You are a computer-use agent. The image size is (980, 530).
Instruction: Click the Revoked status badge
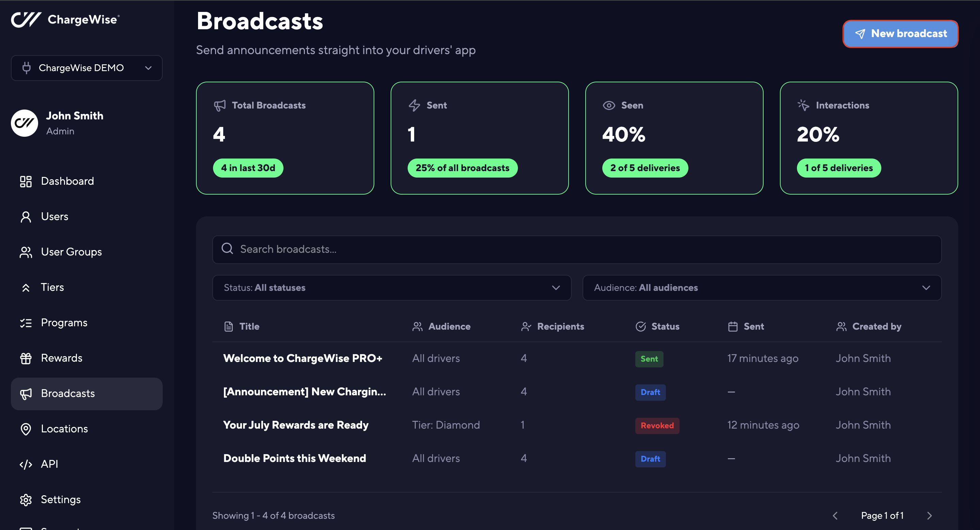(x=657, y=426)
